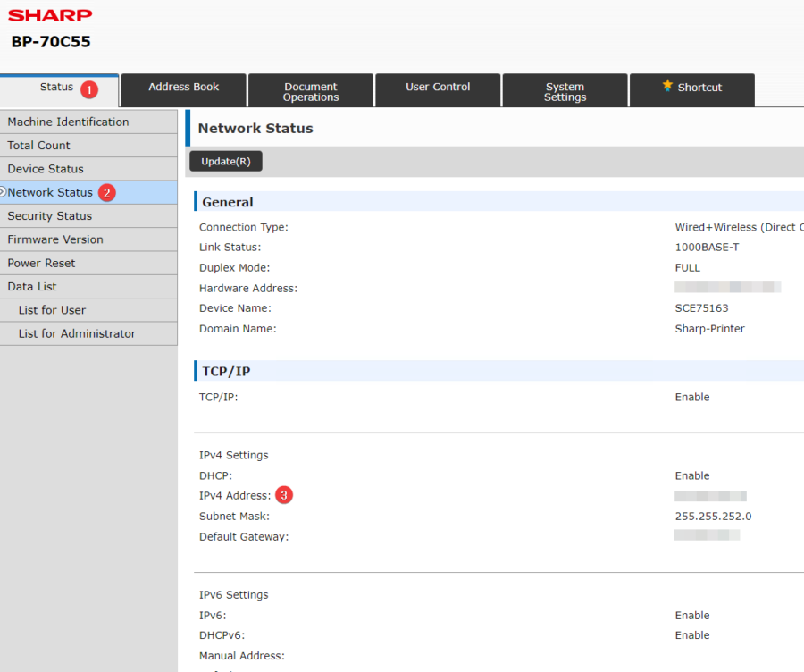Click the star icon on Shortcut tab
This screenshot has height=672, width=804.
(x=667, y=86)
